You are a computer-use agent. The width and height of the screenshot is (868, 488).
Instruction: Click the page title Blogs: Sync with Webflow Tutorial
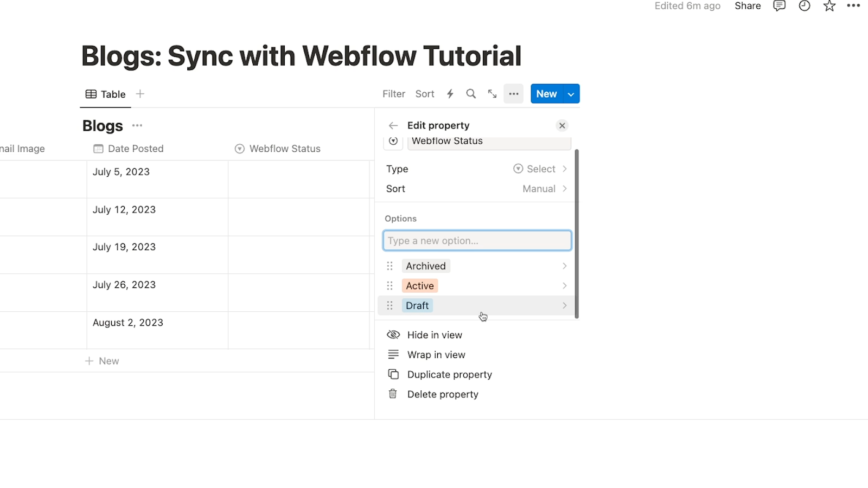301,56
